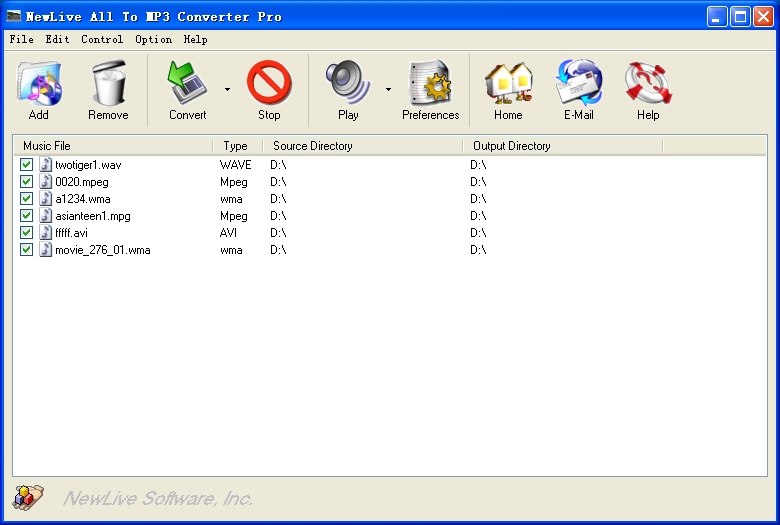This screenshot has height=525, width=780.
Task: Toggle the movie_276_01.wma checkbox
Action: (x=26, y=249)
